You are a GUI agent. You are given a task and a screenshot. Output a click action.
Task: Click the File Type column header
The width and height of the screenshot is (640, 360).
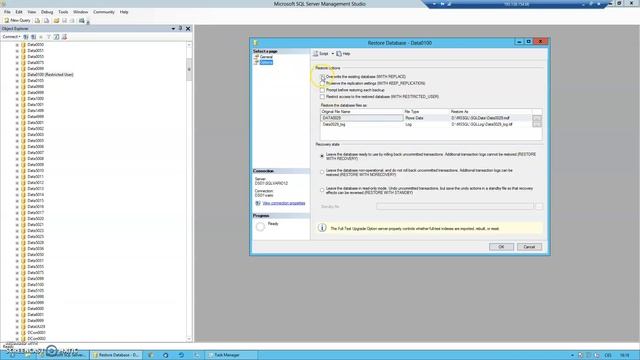tap(426, 111)
